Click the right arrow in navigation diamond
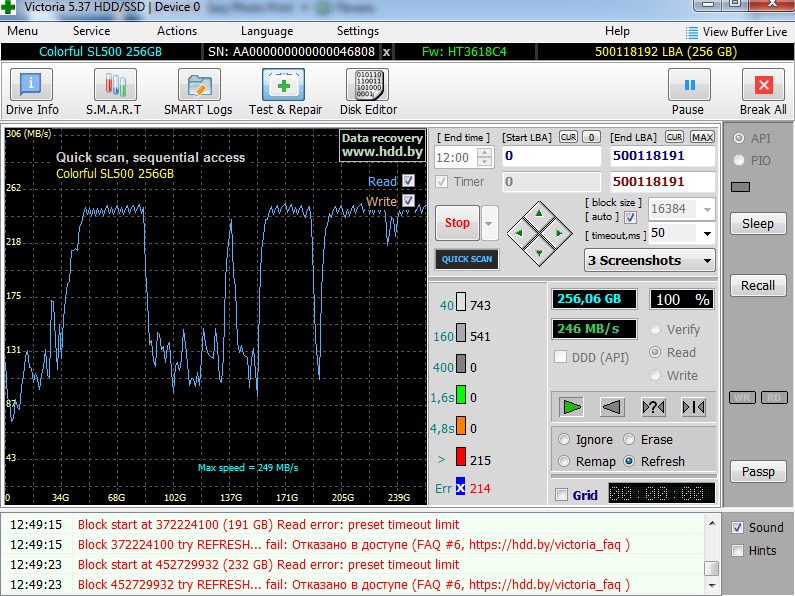Image resolution: width=795 pixels, height=596 pixels. click(x=559, y=233)
